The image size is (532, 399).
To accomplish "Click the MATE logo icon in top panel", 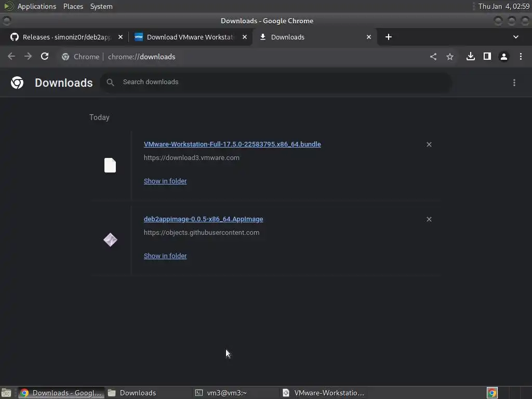I will (x=8, y=6).
